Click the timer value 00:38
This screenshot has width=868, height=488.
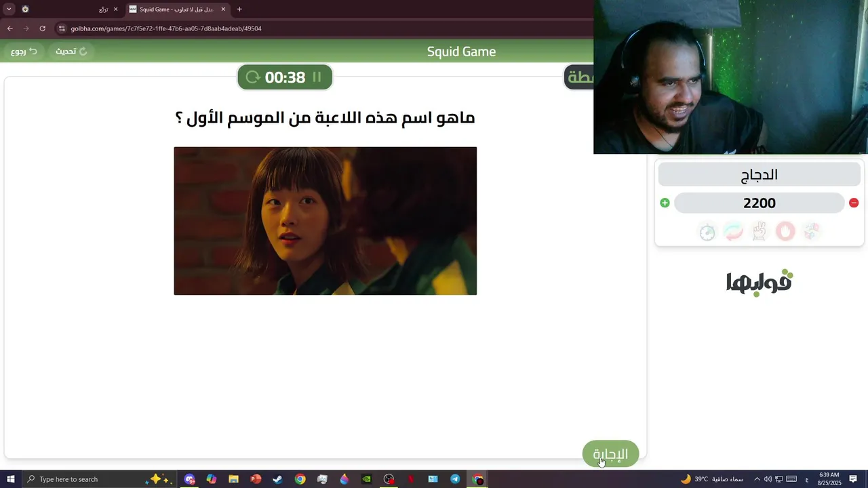(x=285, y=77)
